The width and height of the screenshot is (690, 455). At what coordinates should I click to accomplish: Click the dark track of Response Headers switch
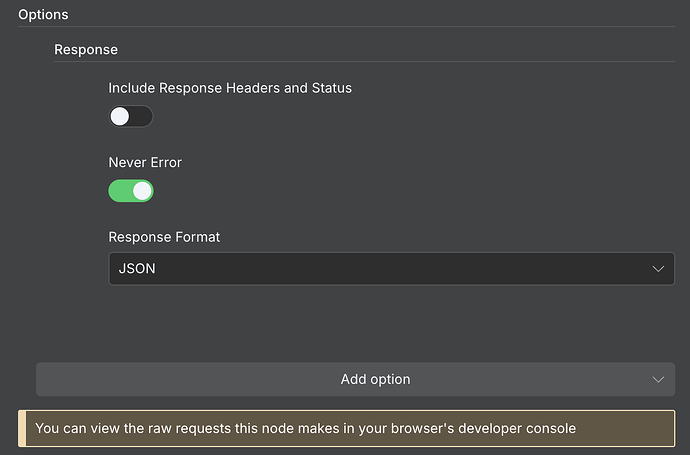142,116
